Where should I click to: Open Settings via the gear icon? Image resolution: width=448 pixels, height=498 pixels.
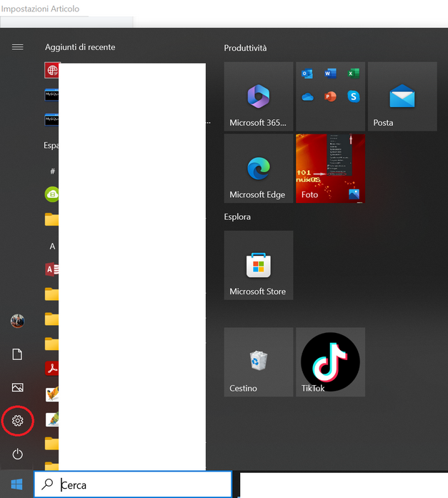[17, 421]
